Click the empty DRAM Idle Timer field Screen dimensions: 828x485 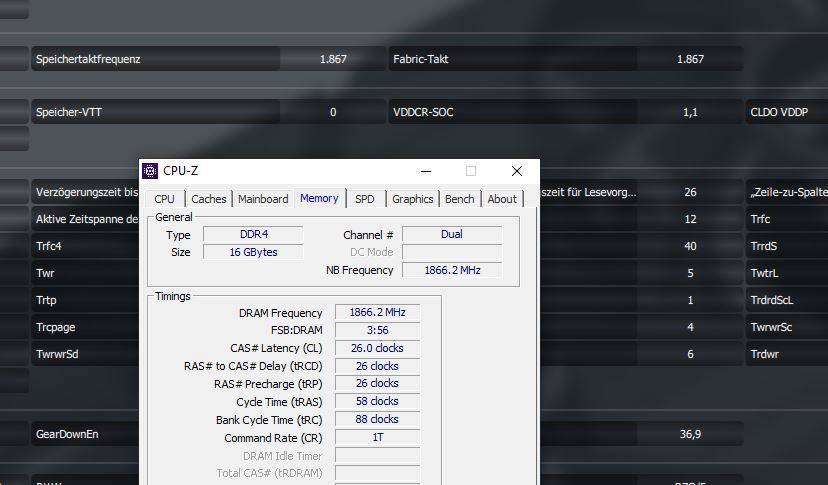378,455
